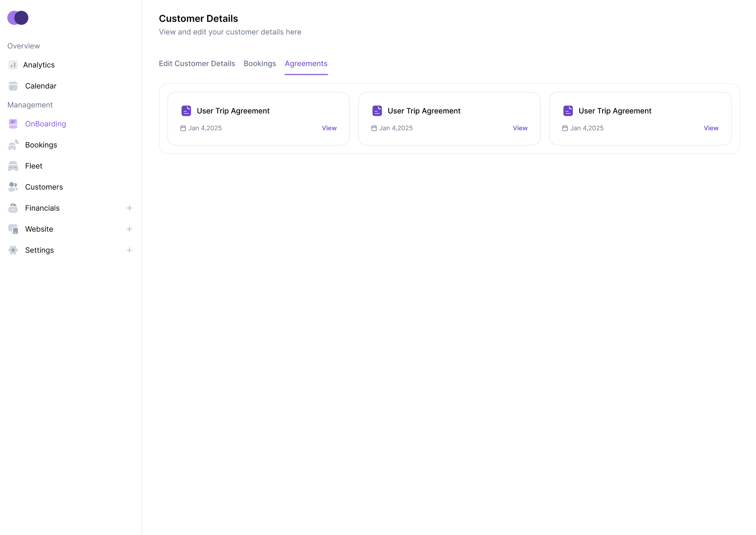
Task: Expand the Settings submenu with its plus
Action: (x=129, y=250)
